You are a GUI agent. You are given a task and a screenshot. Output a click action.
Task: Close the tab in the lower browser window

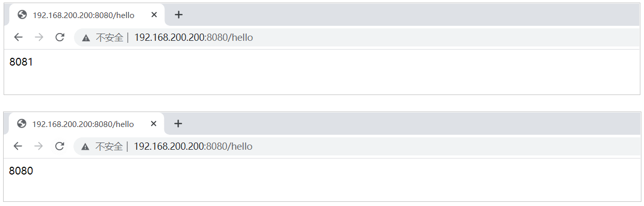154,124
